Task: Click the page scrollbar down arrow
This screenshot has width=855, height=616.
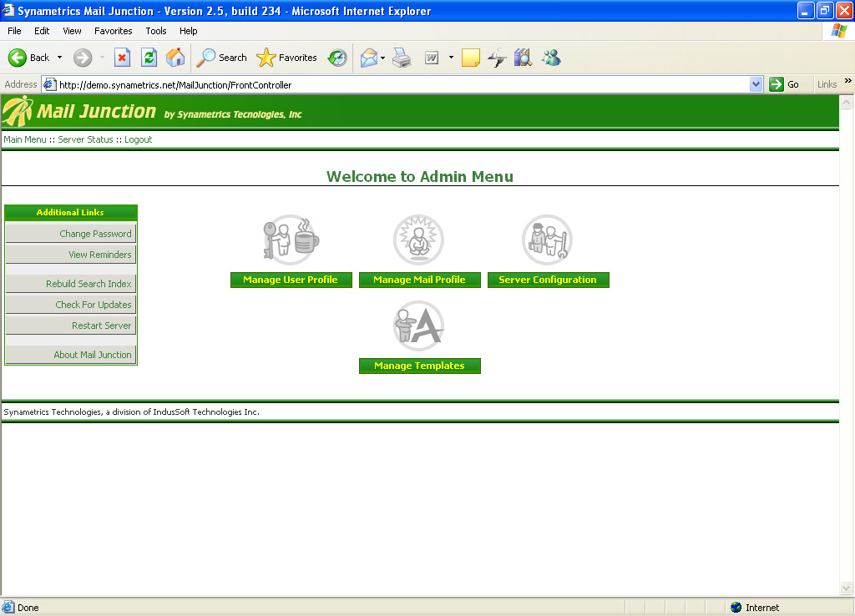Action: click(847, 588)
